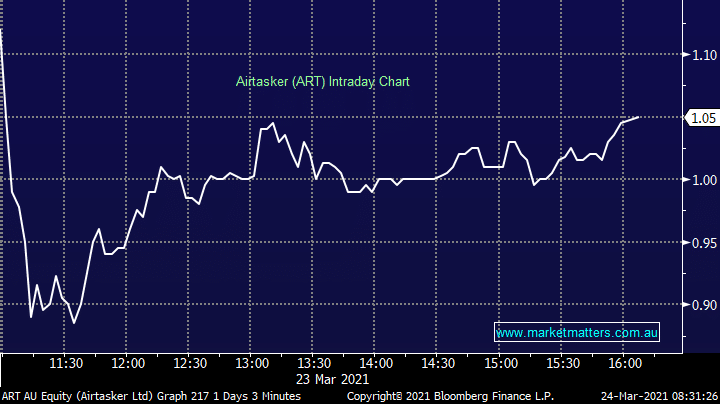
Task: Click the 0.95 price axis label
Action: (704, 243)
